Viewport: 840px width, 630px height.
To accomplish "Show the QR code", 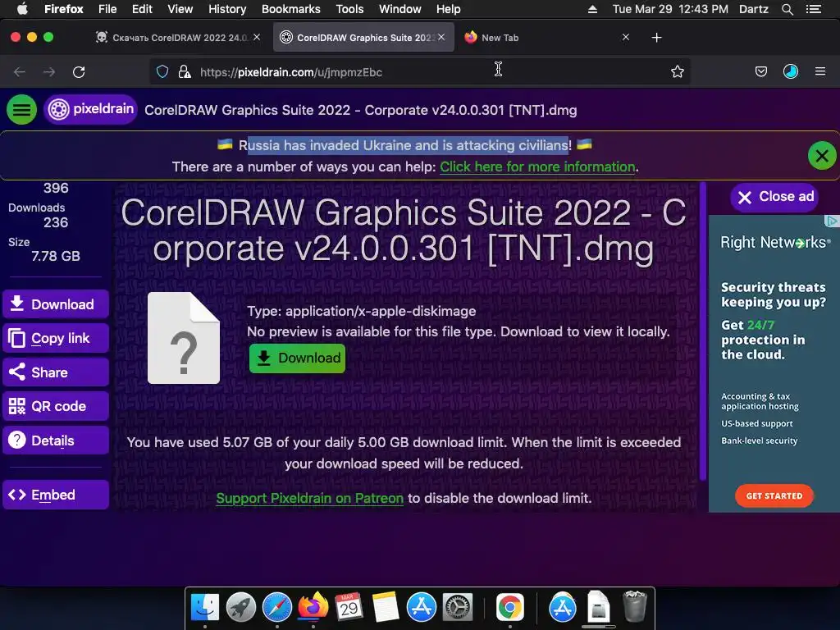I will (x=56, y=406).
